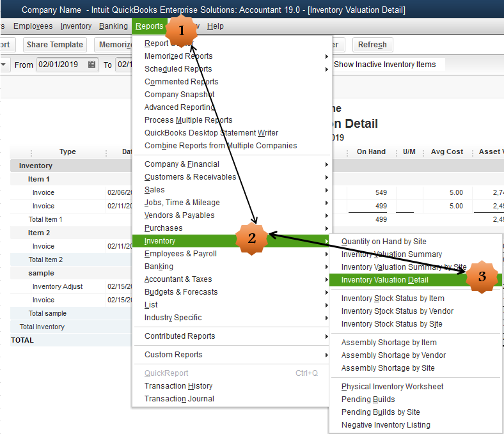Click the Type column header
The height and width of the screenshot is (434, 504).
(x=68, y=152)
